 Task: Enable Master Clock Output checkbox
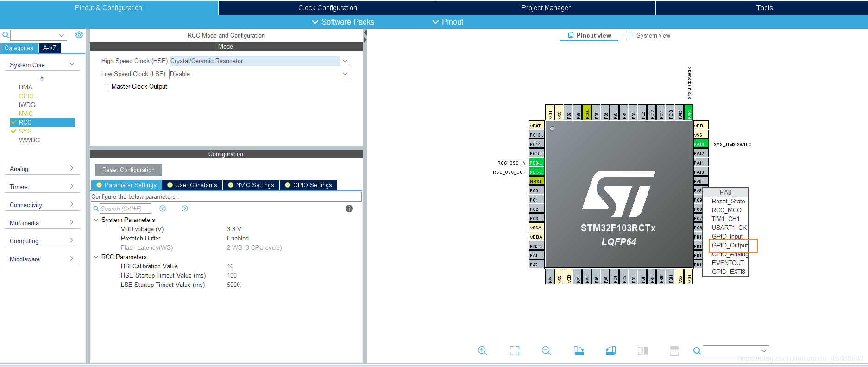(x=107, y=87)
